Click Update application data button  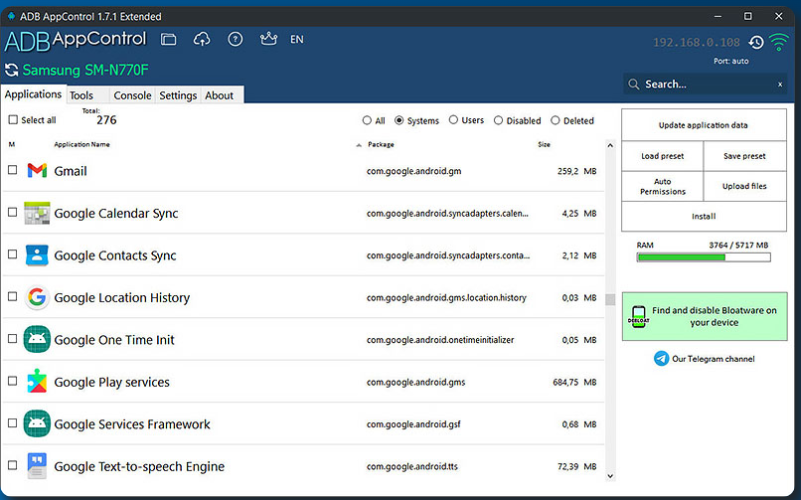703,125
